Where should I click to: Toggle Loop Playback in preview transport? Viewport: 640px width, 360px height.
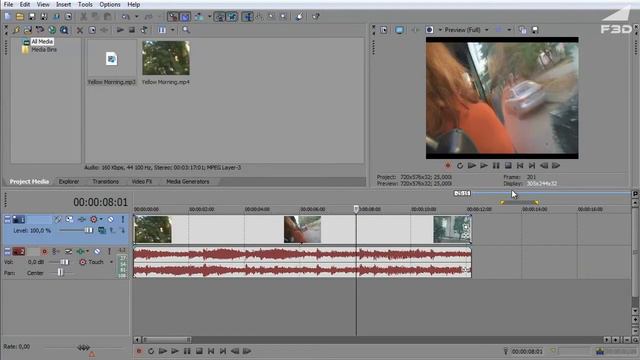coord(460,166)
